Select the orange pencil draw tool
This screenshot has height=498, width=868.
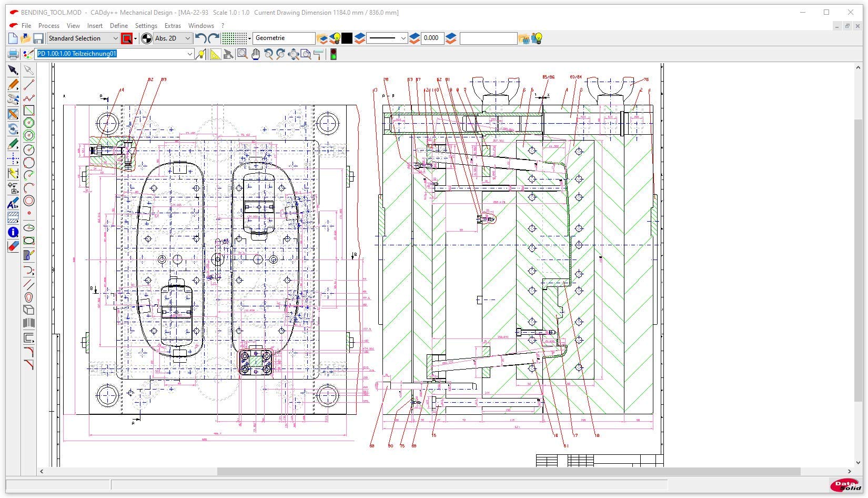[13, 84]
